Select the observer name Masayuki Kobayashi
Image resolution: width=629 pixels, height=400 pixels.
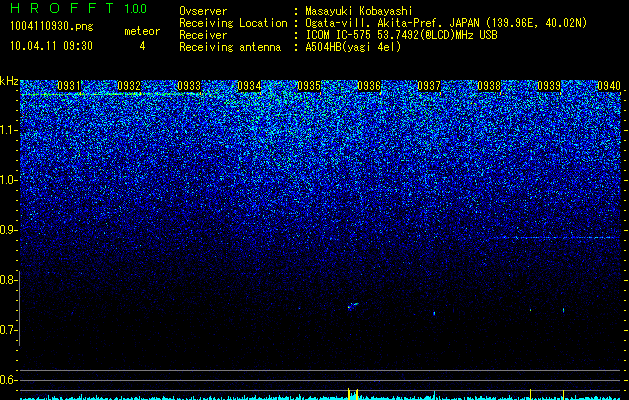(x=359, y=11)
